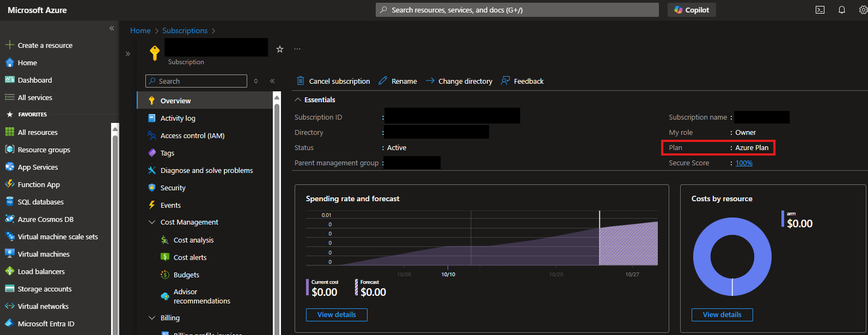Image resolution: width=868 pixels, height=335 pixels.
Task: Open All services in sidebar
Action: tap(35, 97)
